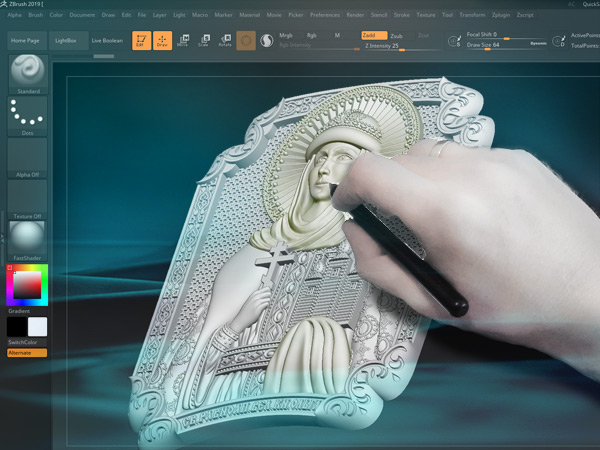Pick a hue in the color picker square
This screenshot has width=600, height=450.
(x=27, y=285)
